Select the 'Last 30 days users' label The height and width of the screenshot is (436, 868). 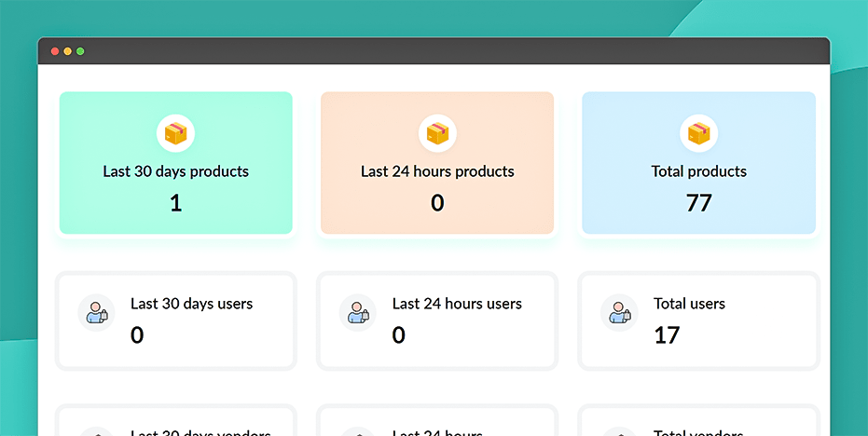click(x=191, y=304)
